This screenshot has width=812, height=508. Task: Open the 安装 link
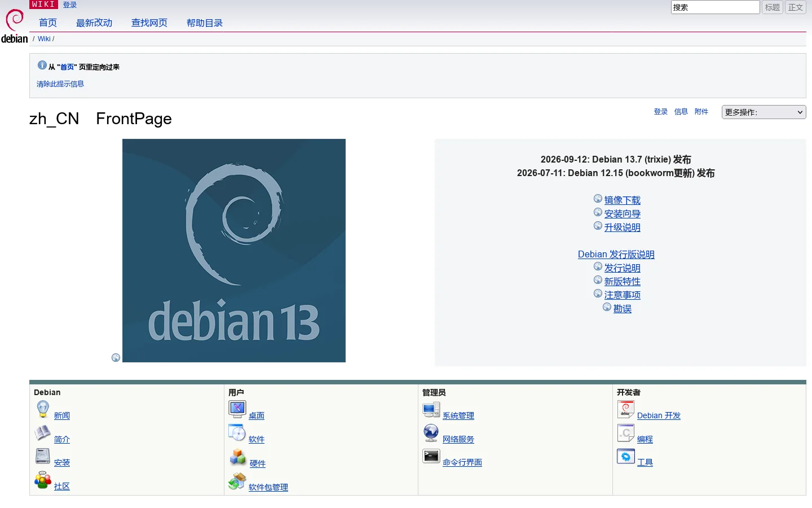click(62, 462)
